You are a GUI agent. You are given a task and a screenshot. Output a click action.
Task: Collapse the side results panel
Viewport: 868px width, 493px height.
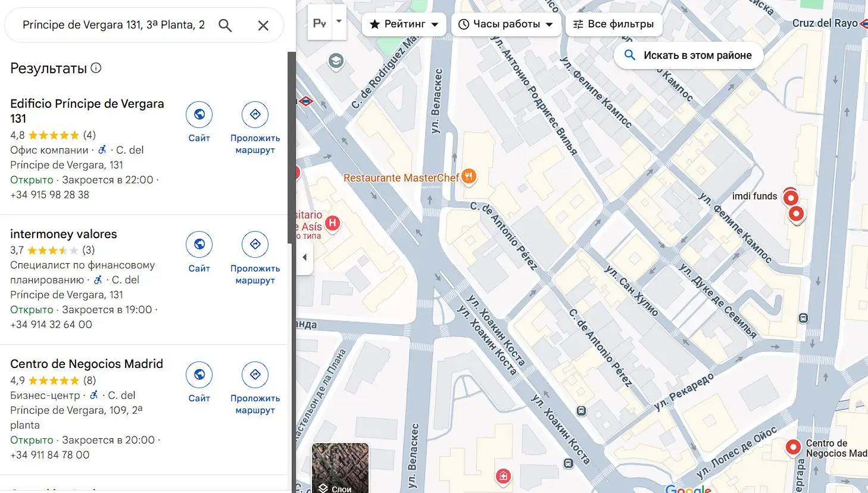point(304,257)
